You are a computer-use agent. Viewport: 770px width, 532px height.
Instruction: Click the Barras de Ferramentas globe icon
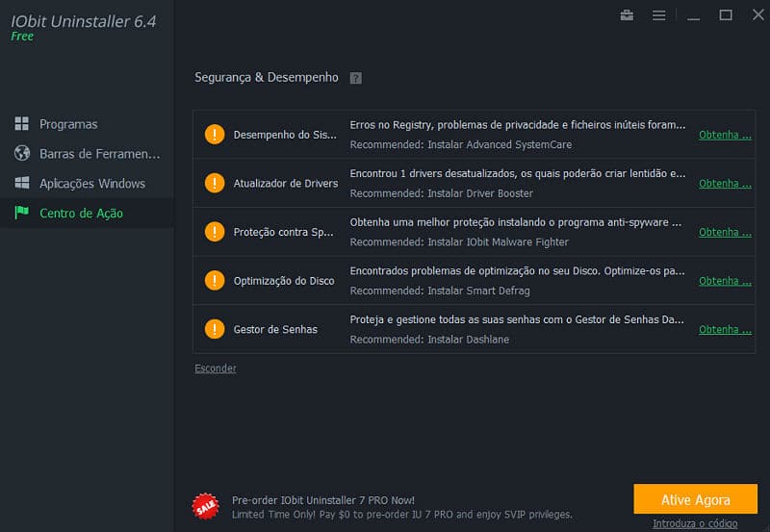coord(22,153)
